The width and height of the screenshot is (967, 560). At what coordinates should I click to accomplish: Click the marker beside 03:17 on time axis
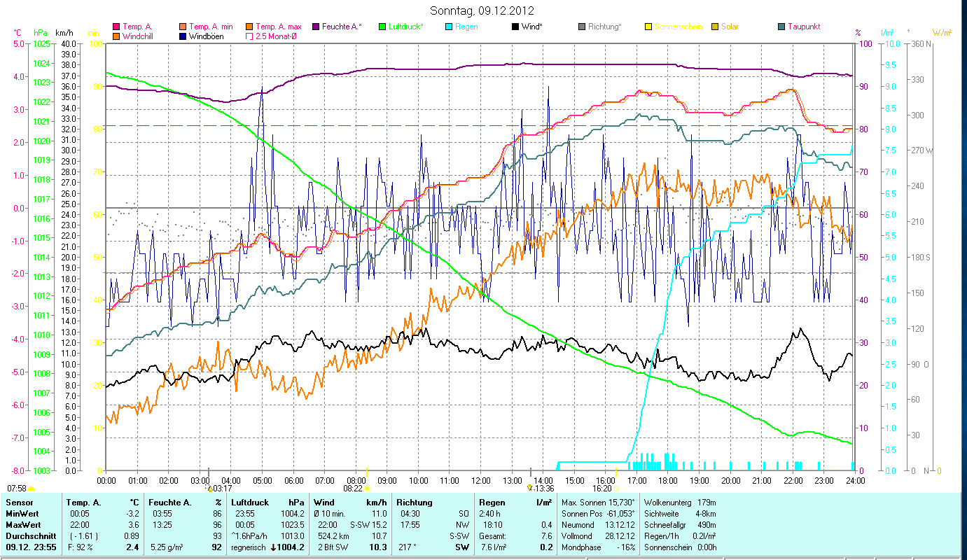[x=209, y=488]
